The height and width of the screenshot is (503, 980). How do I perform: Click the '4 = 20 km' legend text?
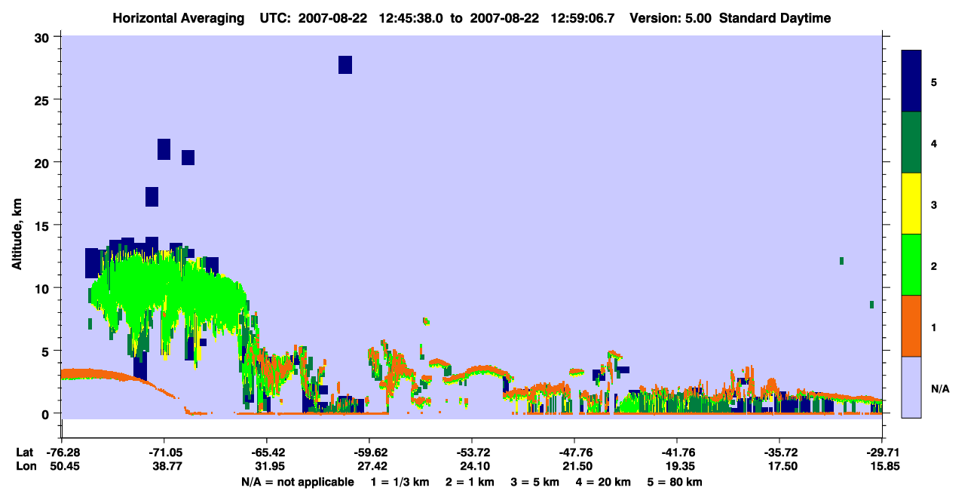click(x=605, y=482)
